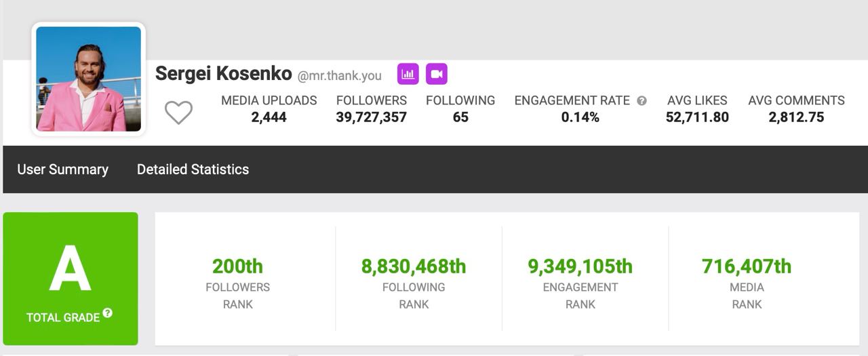Click the average comments value 2,812.75
This screenshot has width=868, height=356.
pyautogui.click(x=796, y=117)
